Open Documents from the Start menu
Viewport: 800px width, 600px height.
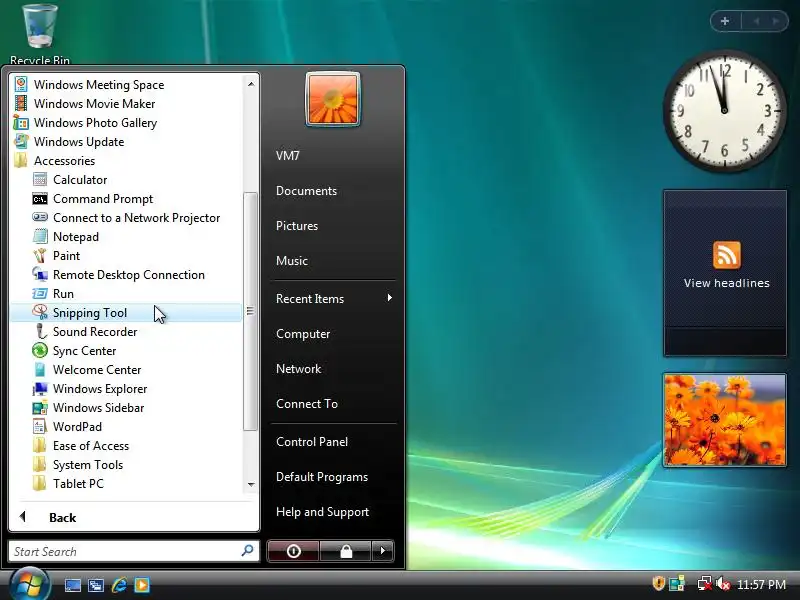306,191
